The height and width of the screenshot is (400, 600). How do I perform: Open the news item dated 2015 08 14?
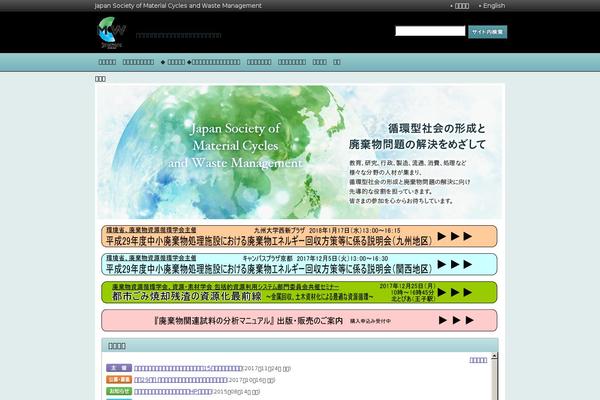[173, 392]
